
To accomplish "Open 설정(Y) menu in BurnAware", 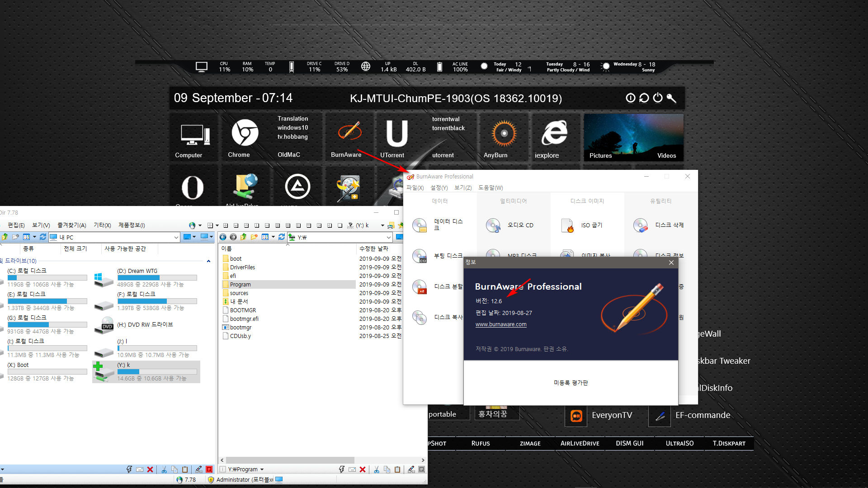I will pyautogui.click(x=439, y=188).
